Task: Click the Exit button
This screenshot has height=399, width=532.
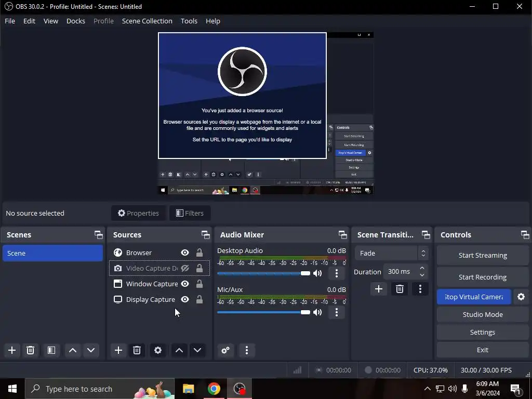Action: pyautogui.click(x=483, y=350)
